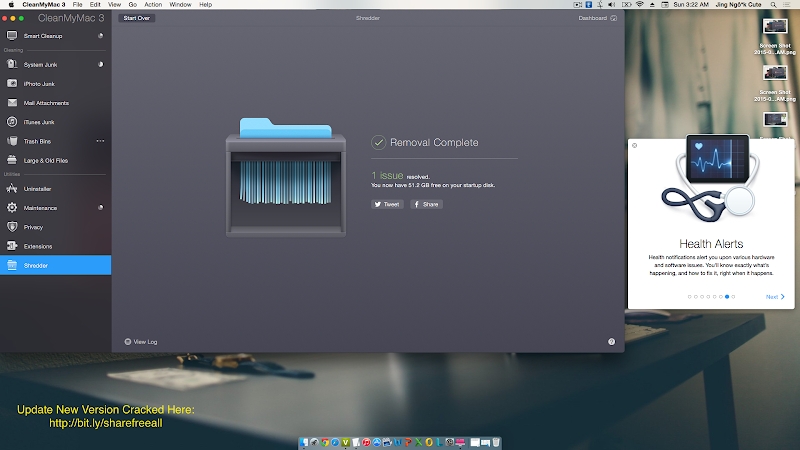
Task: Open Large & Old Files module
Action: pos(56,160)
